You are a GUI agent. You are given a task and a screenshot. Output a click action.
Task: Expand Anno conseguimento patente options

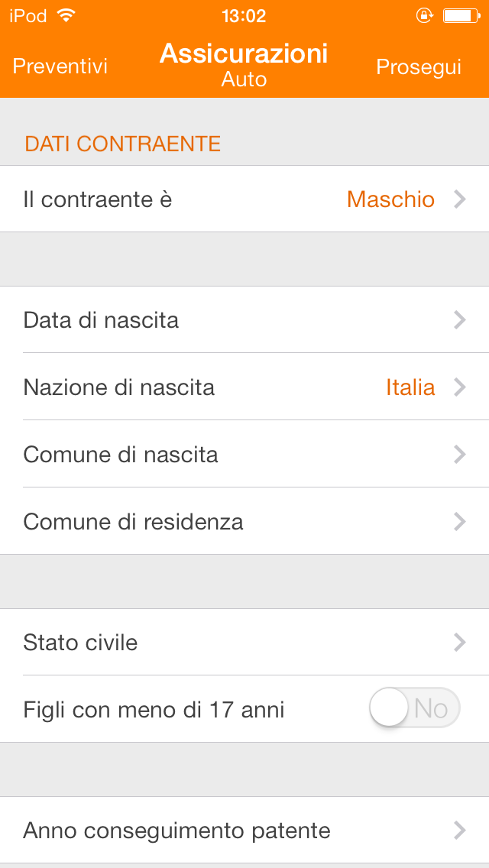click(244, 831)
